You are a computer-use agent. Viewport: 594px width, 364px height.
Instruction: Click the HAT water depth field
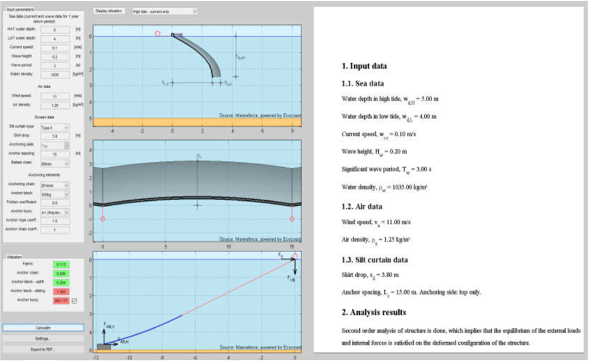pos(55,30)
